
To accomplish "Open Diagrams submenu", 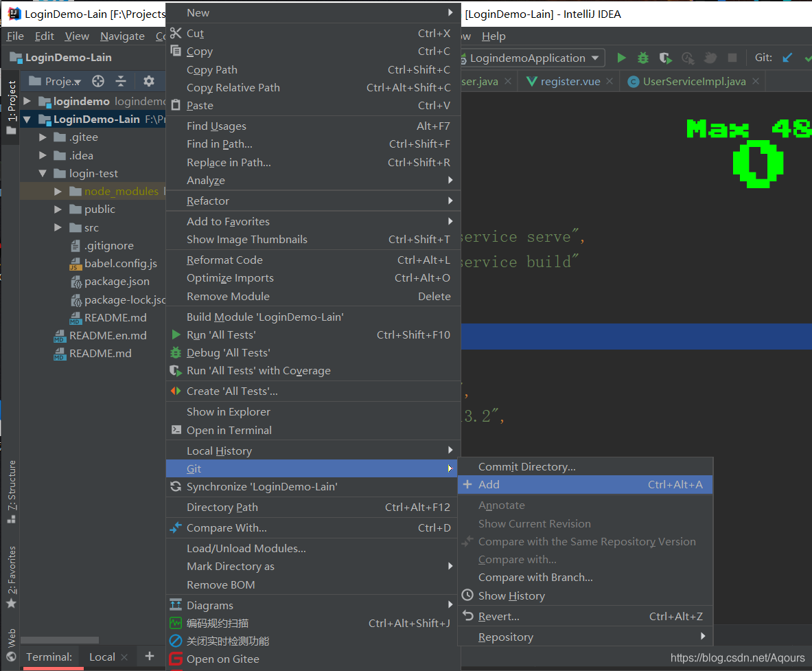I will (312, 605).
